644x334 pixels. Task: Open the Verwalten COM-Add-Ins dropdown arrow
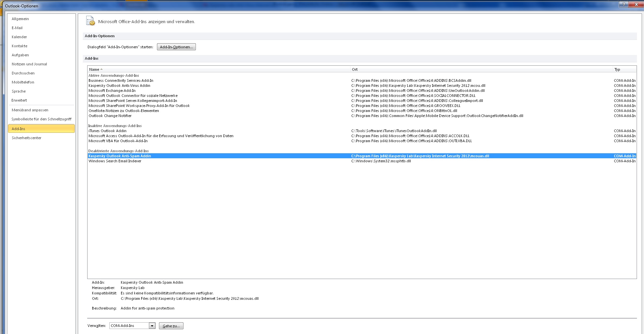(152, 326)
